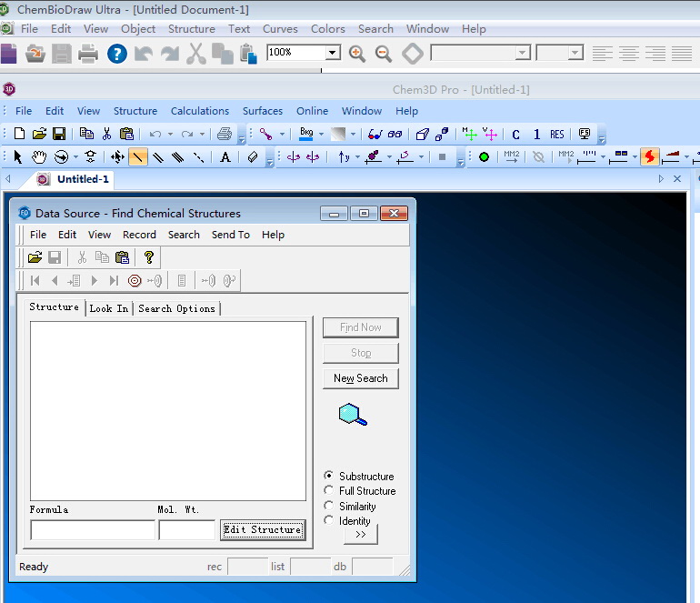The width and height of the screenshot is (700, 603).
Task: Click the ChemBioDraw Paste clipboard icon
Action: pos(248,54)
